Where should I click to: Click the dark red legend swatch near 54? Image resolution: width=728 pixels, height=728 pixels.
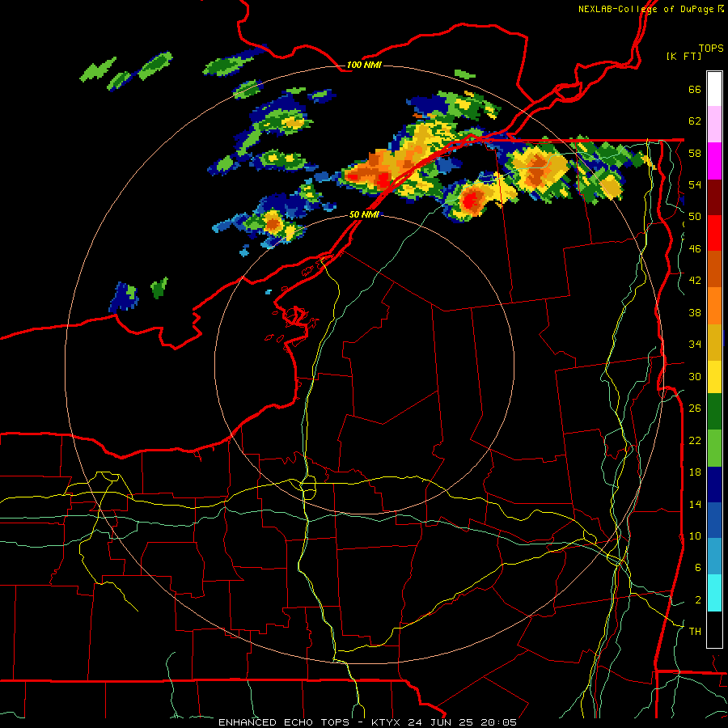[714, 197]
